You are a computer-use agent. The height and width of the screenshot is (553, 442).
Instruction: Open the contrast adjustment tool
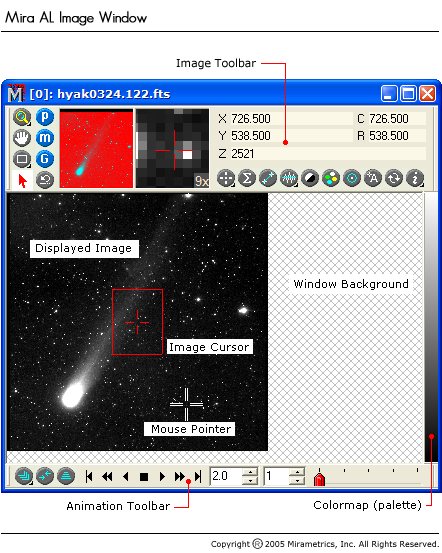pyautogui.click(x=310, y=178)
